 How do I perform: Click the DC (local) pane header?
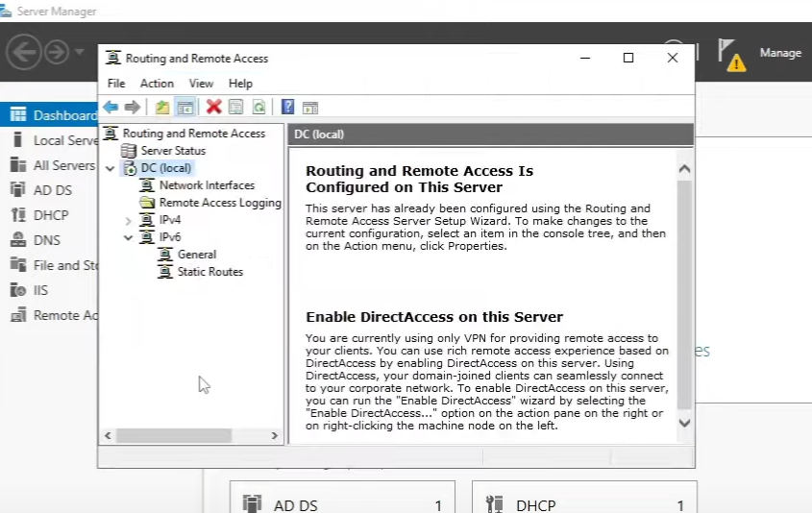491,134
